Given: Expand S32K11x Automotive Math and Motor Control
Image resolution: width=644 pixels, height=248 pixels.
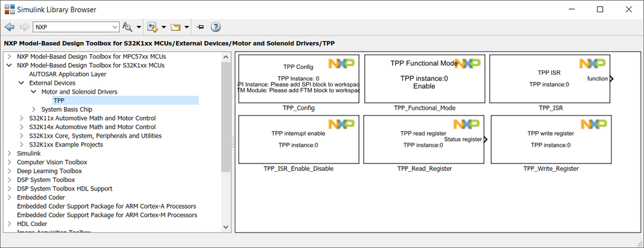Looking at the screenshot, I should click(x=21, y=118).
